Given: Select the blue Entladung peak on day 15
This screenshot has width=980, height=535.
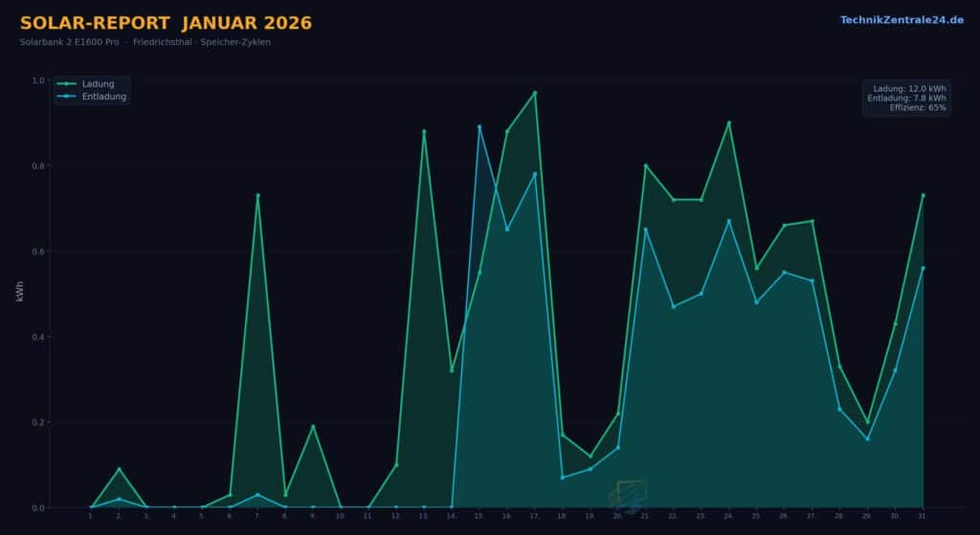Looking at the screenshot, I should [479, 127].
